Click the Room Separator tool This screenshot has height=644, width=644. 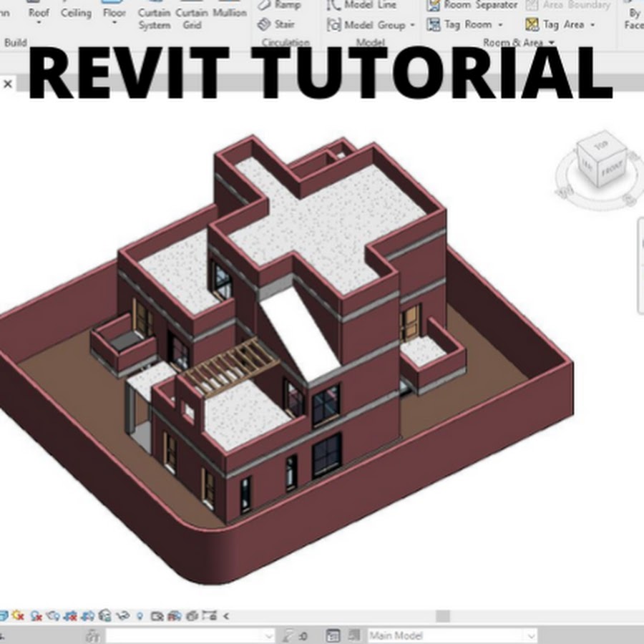coord(472,5)
